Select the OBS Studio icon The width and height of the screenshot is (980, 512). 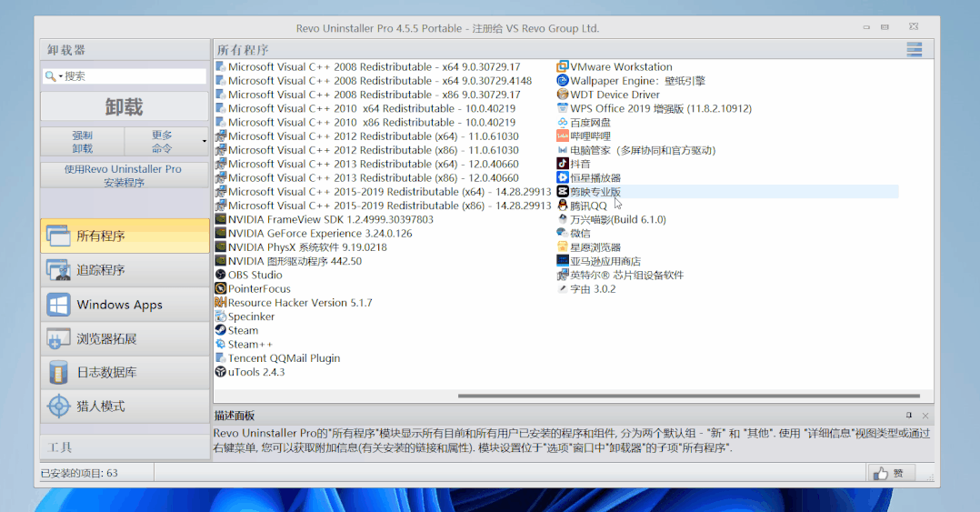coord(220,275)
